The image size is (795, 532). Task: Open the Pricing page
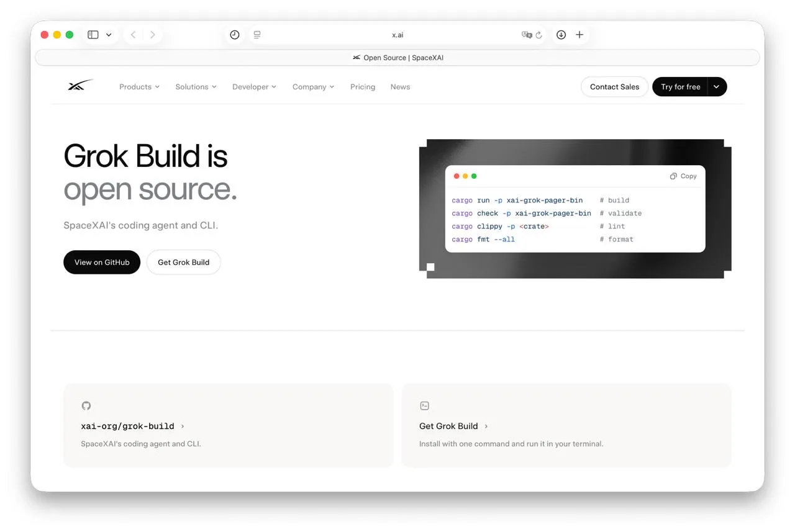coord(363,87)
